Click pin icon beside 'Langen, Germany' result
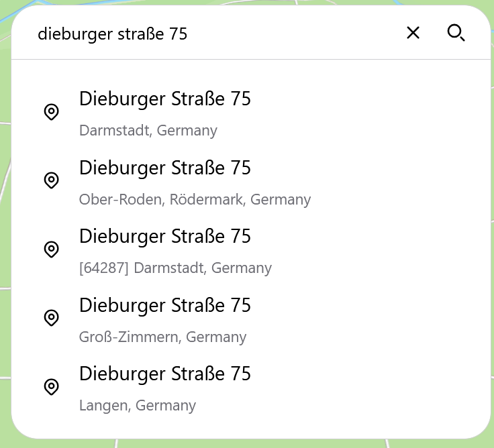Image resolution: width=494 pixels, height=448 pixels. [x=51, y=387]
